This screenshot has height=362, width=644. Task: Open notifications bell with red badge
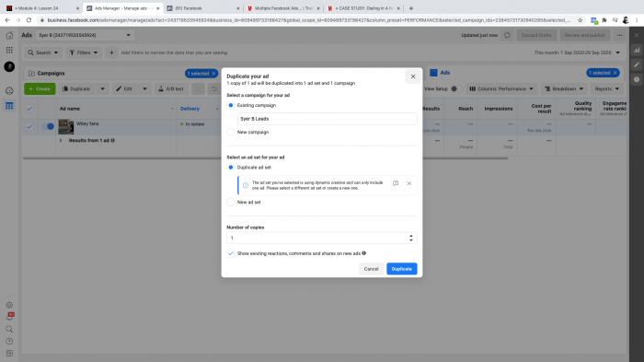[9, 317]
